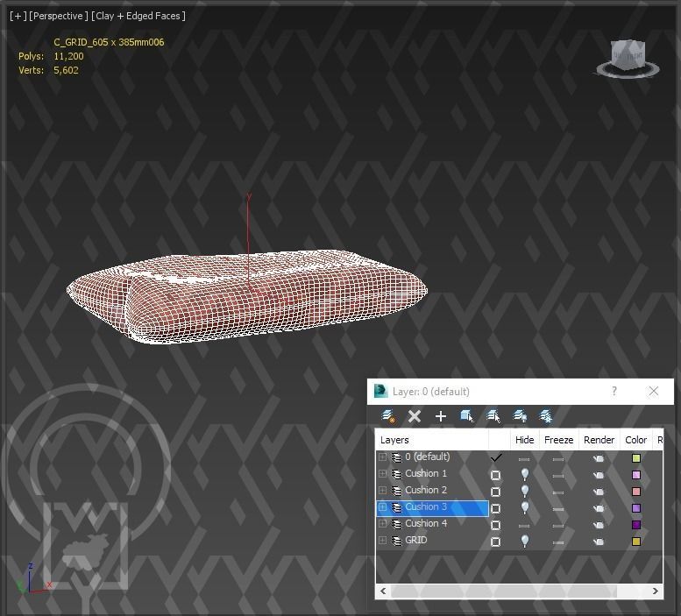Make Cushion 2 the current layer checkbox

pyautogui.click(x=495, y=492)
